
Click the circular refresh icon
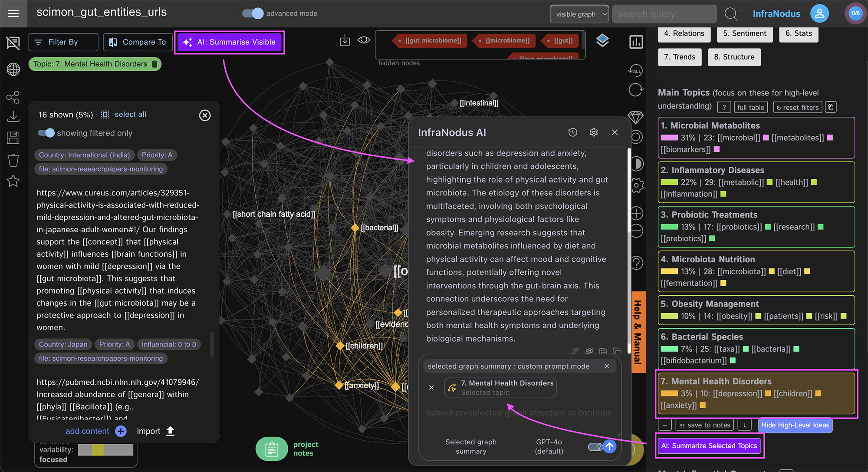pyautogui.click(x=636, y=90)
